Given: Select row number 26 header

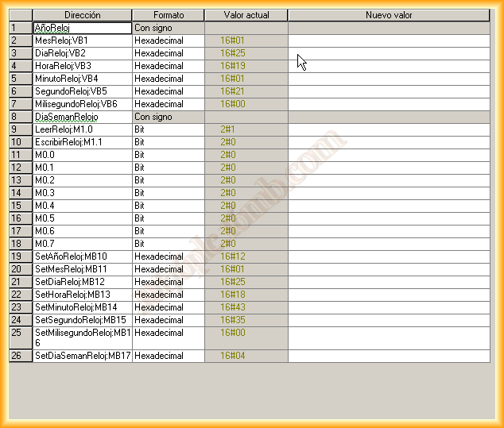Looking at the screenshot, I should [x=21, y=357].
